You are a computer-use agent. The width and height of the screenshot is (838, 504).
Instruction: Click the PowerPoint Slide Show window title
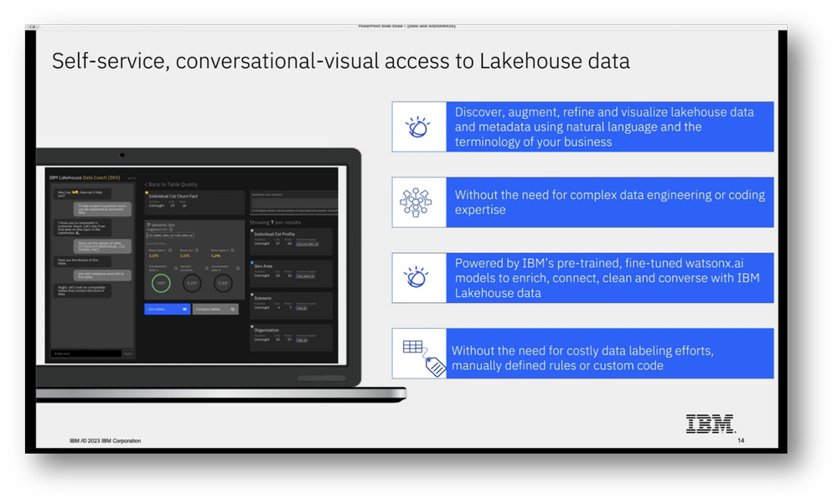click(x=406, y=26)
